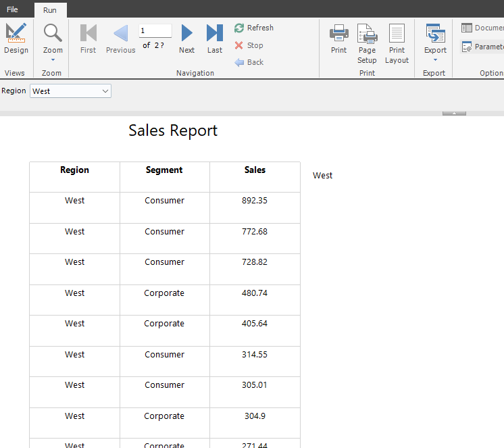
Task: Open Page Setup
Action: click(x=367, y=43)
